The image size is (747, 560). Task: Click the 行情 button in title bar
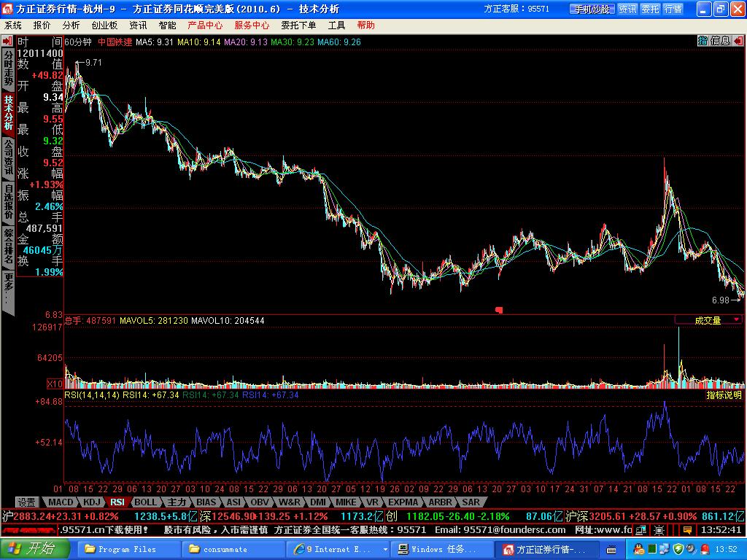pyautogui.click(x=673, y=9)
